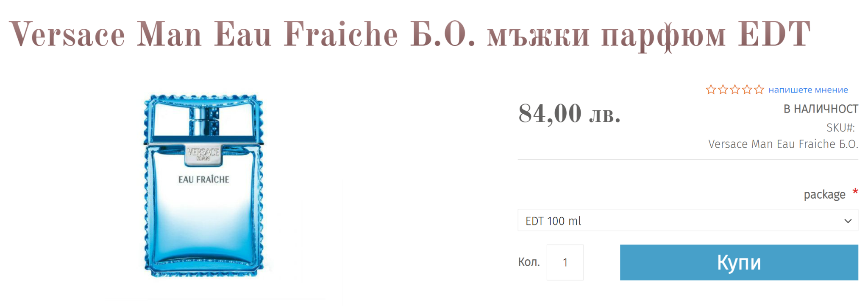
Task: Click the red required asterisk
Action: pos(855,192)
